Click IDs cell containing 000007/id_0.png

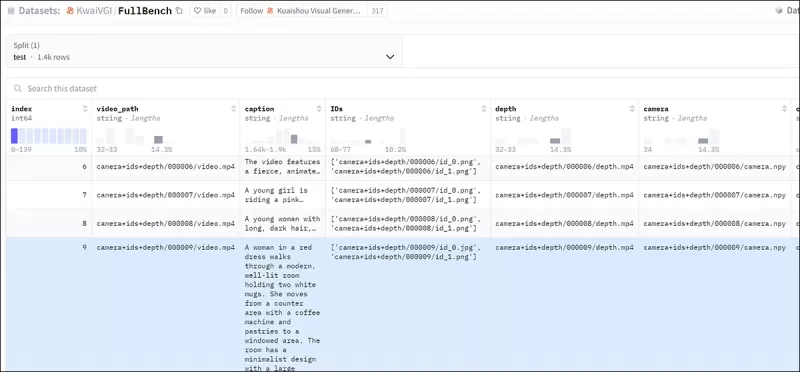click(x=408, y=195)
